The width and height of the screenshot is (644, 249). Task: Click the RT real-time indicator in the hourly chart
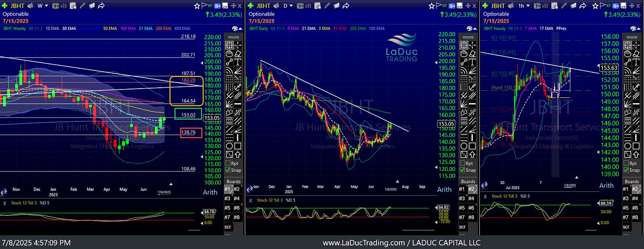(608, 6)
